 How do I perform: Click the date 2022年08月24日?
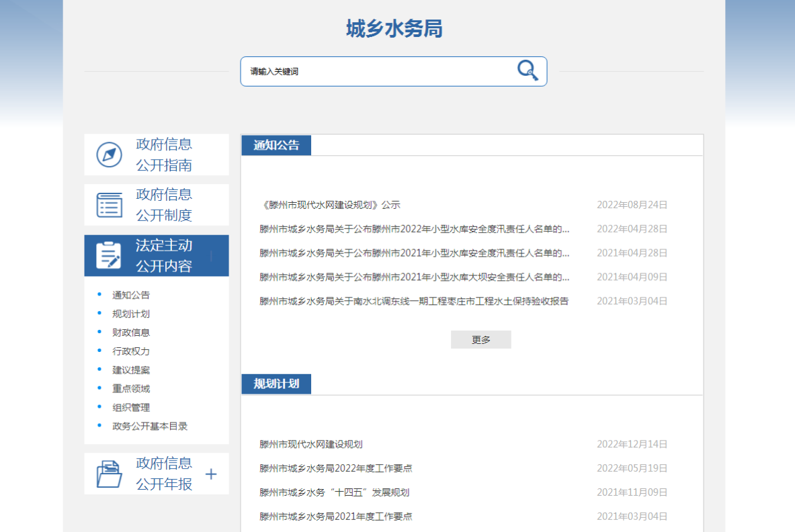632,205
